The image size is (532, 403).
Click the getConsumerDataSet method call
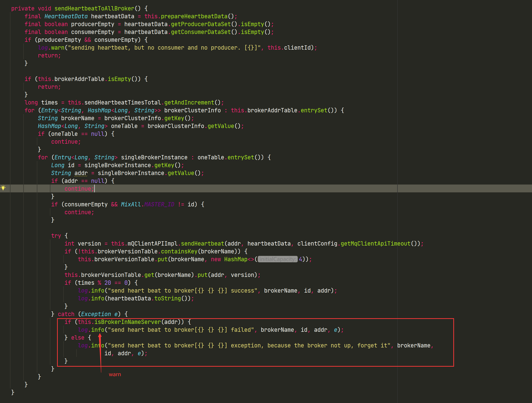click(x=201, y=32)
